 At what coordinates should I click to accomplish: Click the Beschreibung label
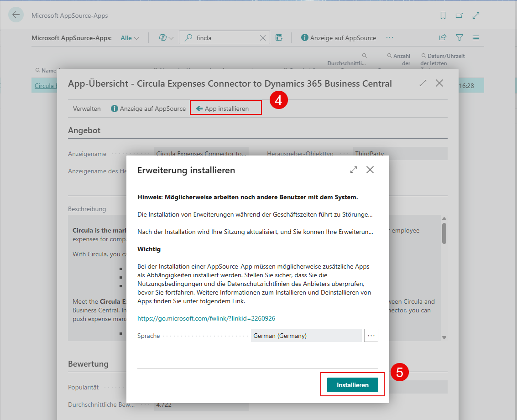pyautogui.click(x=87, y=209)
